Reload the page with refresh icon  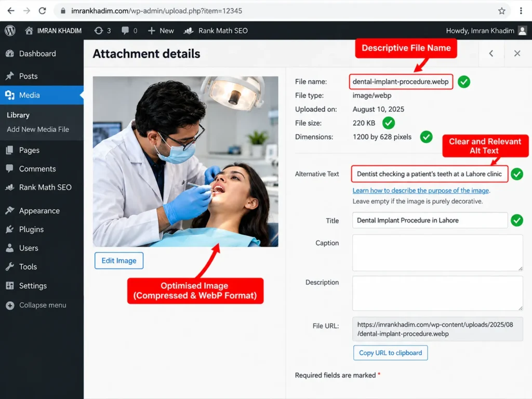click(x=43, y=11)
